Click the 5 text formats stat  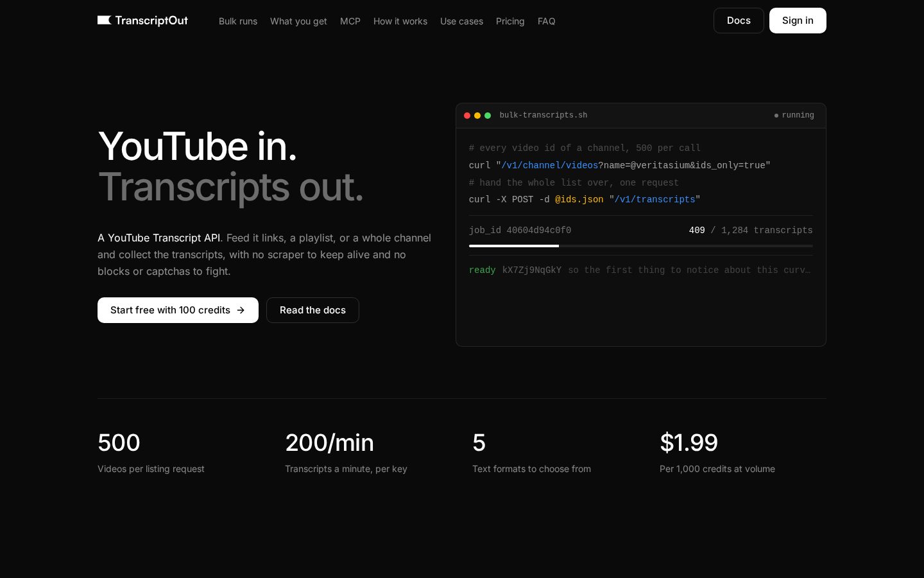point(531,452)
